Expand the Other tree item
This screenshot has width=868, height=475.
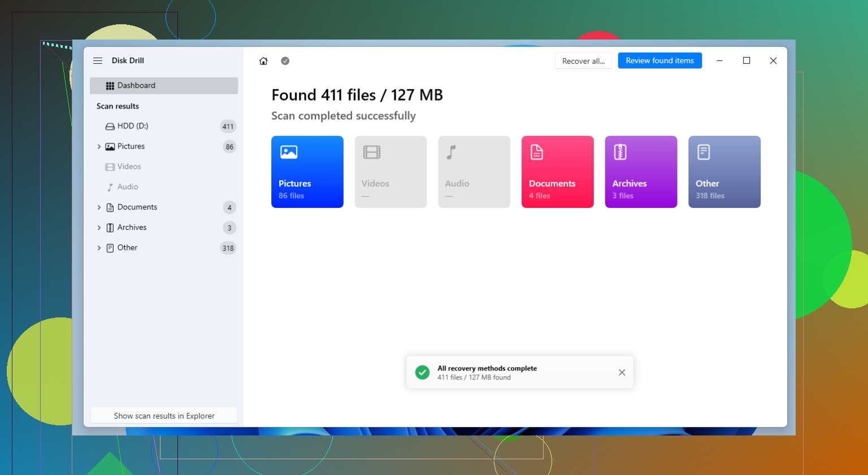point(99,248)
